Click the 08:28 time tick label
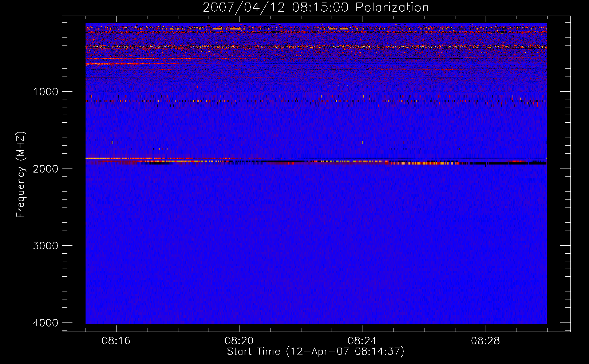589x364 pixels. 485,341
